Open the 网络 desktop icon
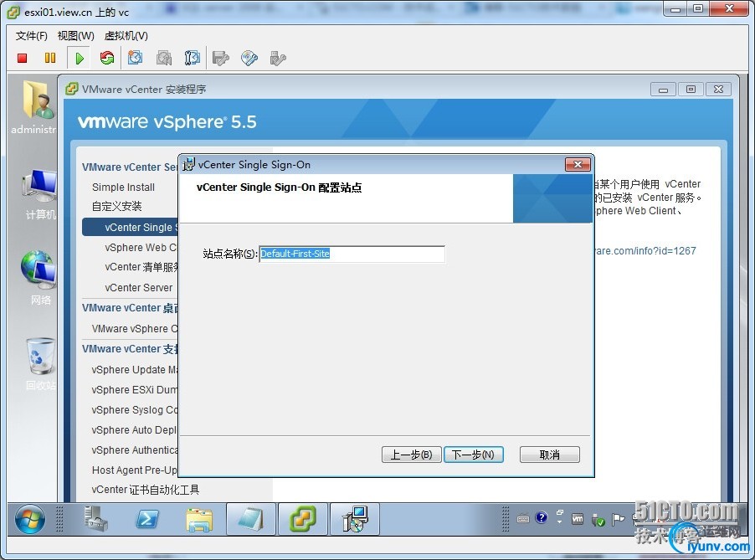 (x=39, y=278)
